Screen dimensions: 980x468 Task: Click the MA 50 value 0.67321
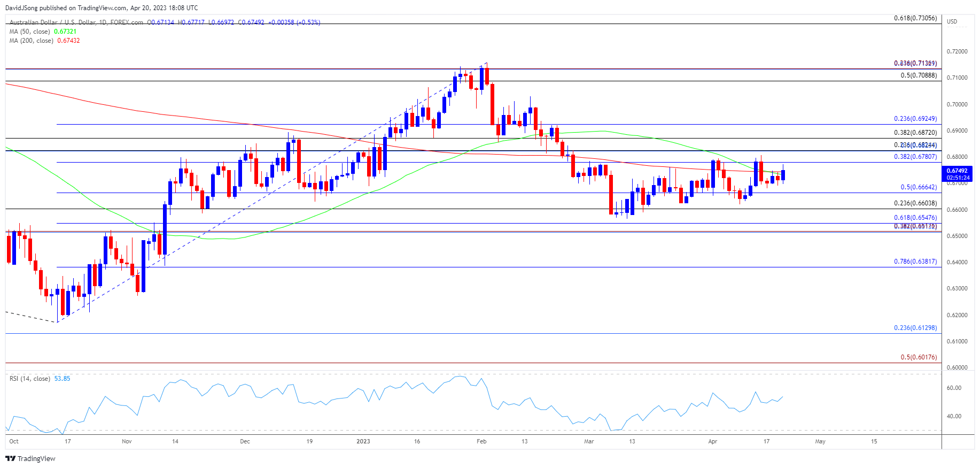pos(65,32)
